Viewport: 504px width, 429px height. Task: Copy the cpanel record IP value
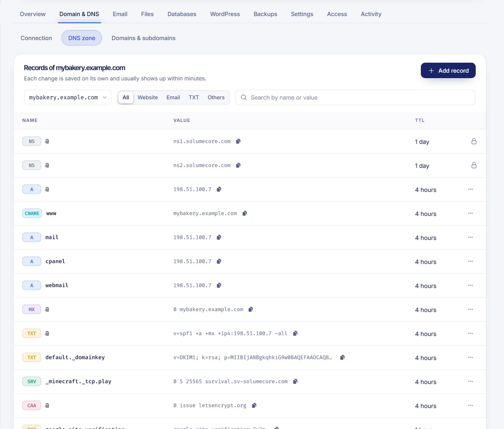219,261
